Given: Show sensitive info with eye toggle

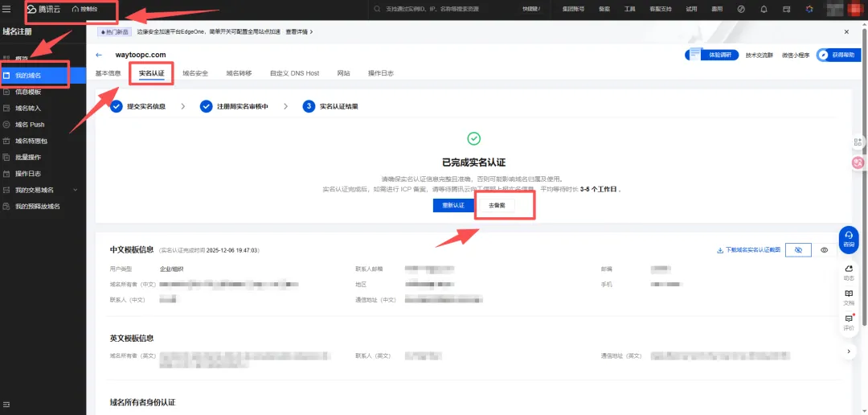Looking at the screenshot, I should click(825, 250).
